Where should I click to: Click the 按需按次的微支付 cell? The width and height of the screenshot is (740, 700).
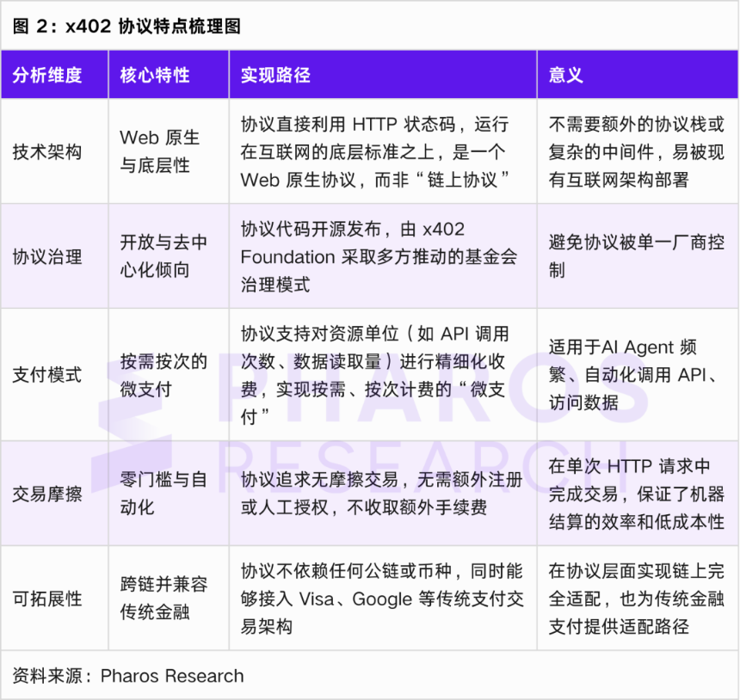click(163, 375)
